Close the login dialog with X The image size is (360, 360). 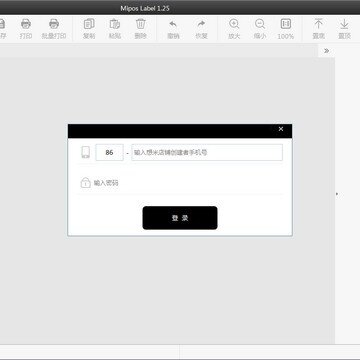(281, 129)
